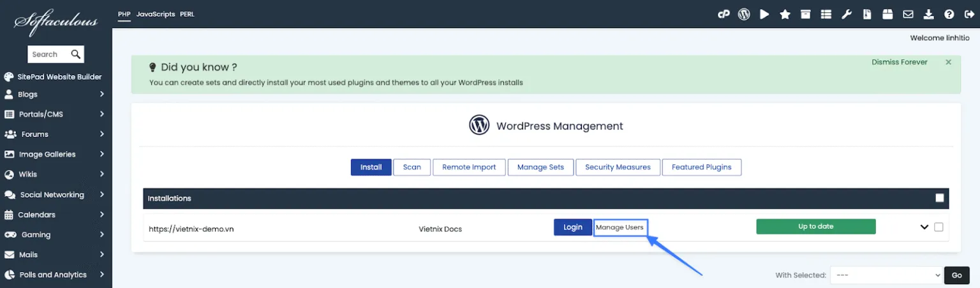Check the vietnix-demo.vn installation checkbox
Viewport: 980px width, 288px height.
(x=939, y=227)
